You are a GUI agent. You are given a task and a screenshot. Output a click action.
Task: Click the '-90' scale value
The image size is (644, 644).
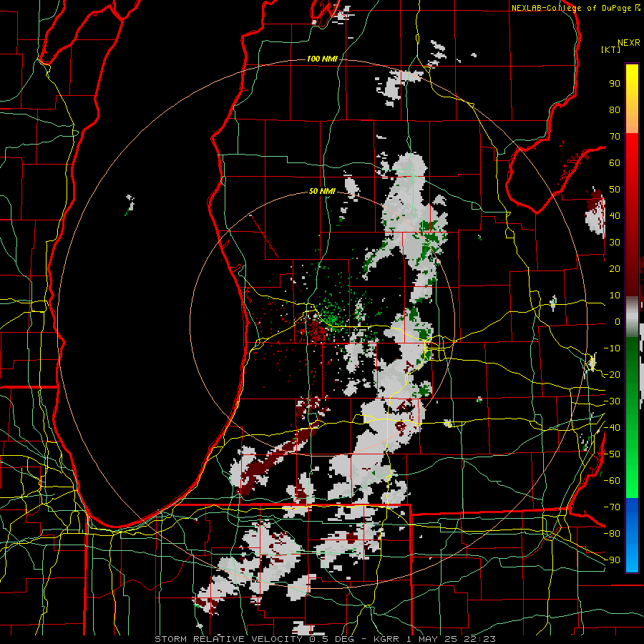[x=612, y=560]
